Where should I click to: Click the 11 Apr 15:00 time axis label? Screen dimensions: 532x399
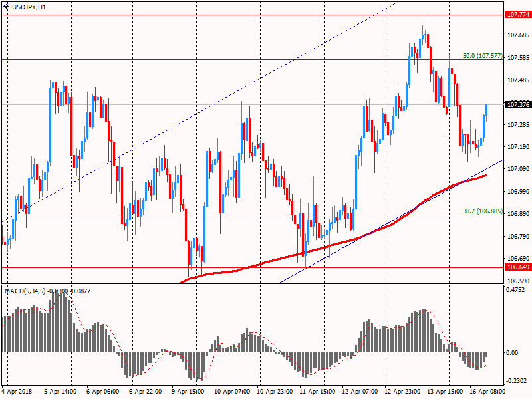pos(317,392)
